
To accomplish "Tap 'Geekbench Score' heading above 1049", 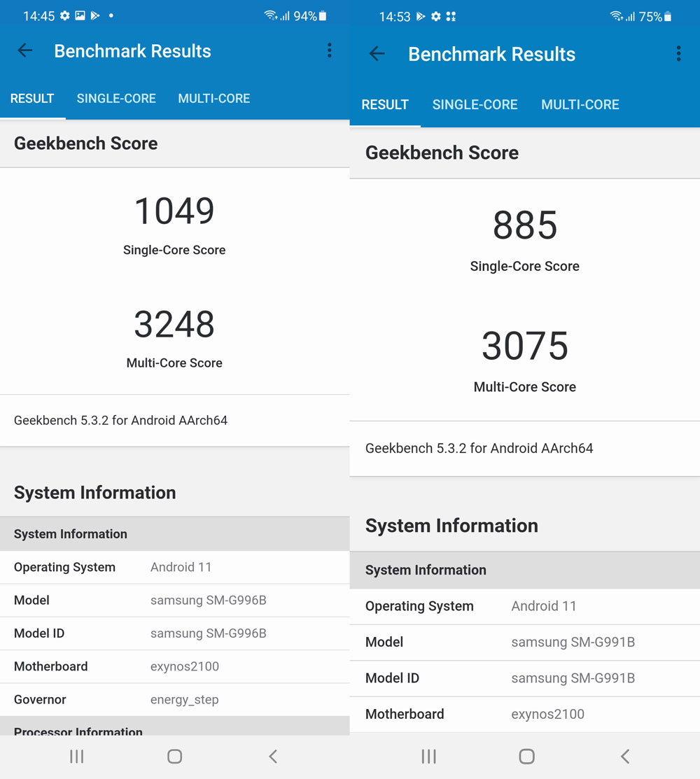I will (x=86, y=143).
